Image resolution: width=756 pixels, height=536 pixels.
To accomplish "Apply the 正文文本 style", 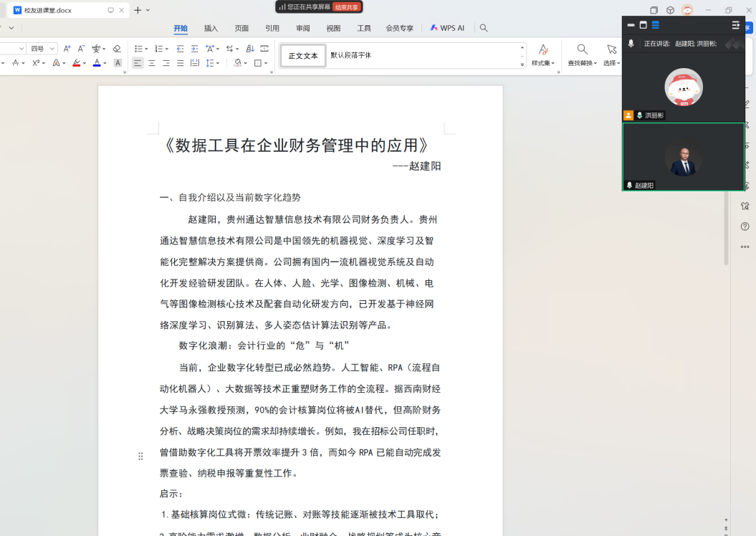I will [x=303, y=56].
